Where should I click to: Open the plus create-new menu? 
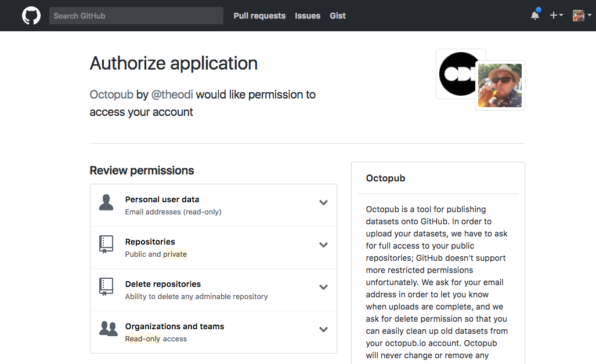point(556,15)
